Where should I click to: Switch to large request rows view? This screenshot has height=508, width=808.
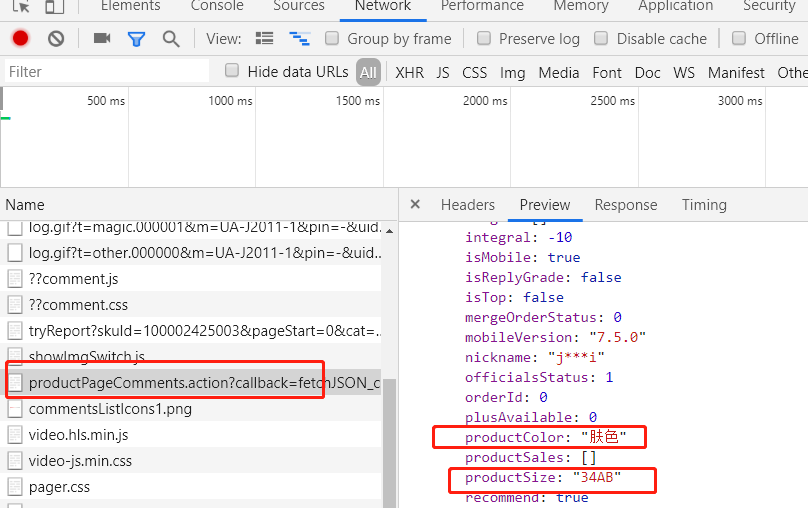pos(264,38)
